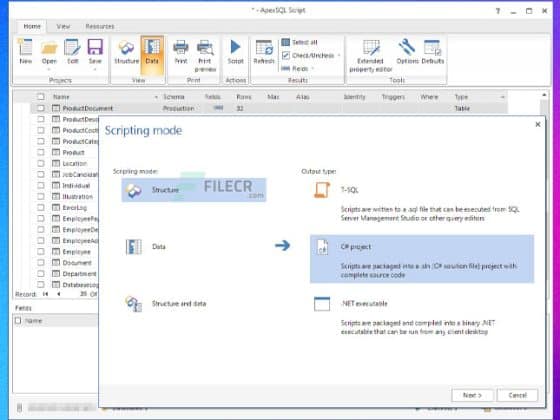Choose Data scripting mode in the dialog

coord(145,247)
